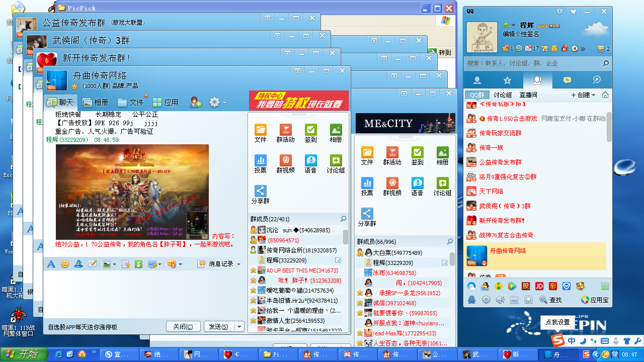Open the system settings gear in QQ panel
The image size is (644, 362).
tap(486, 300)
